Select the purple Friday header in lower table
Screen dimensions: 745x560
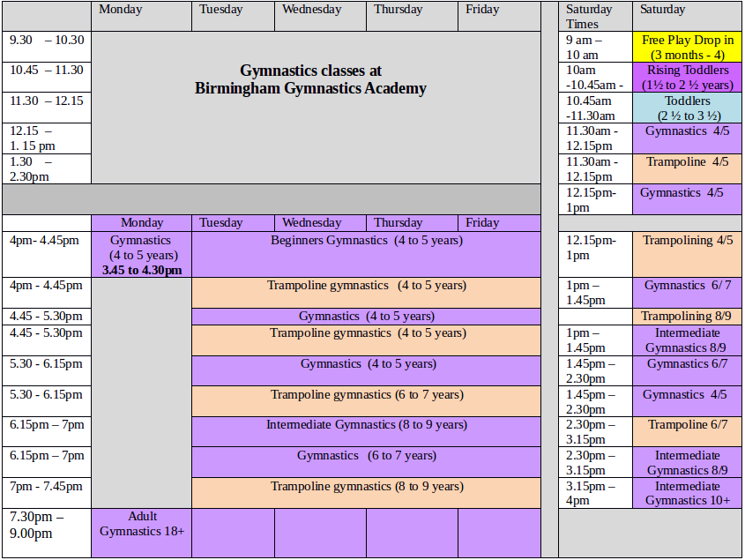point(499,223)
